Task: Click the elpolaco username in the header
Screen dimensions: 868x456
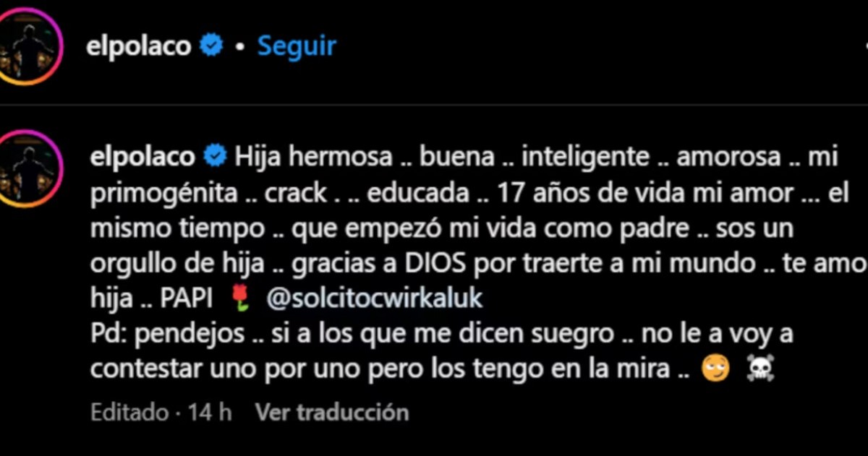Action: pos(139,46)
